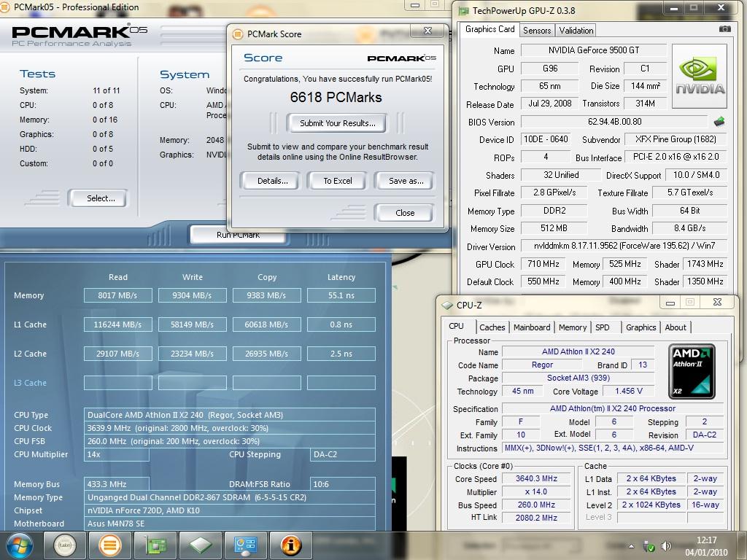Switch to GPU-Z Graphics Card tab
747x560 pixels.
click(489, 29)
